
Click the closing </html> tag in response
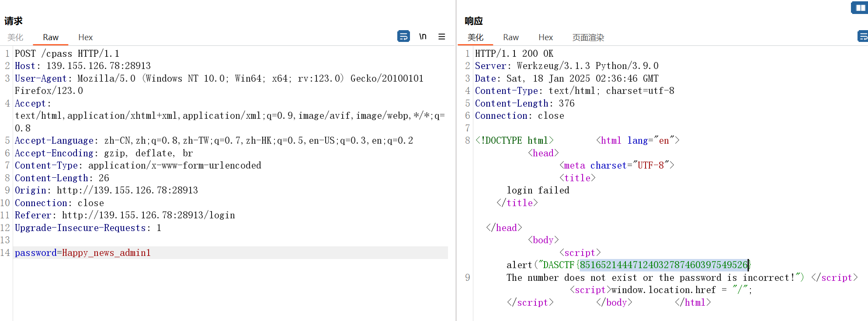[x=693, y=303]
